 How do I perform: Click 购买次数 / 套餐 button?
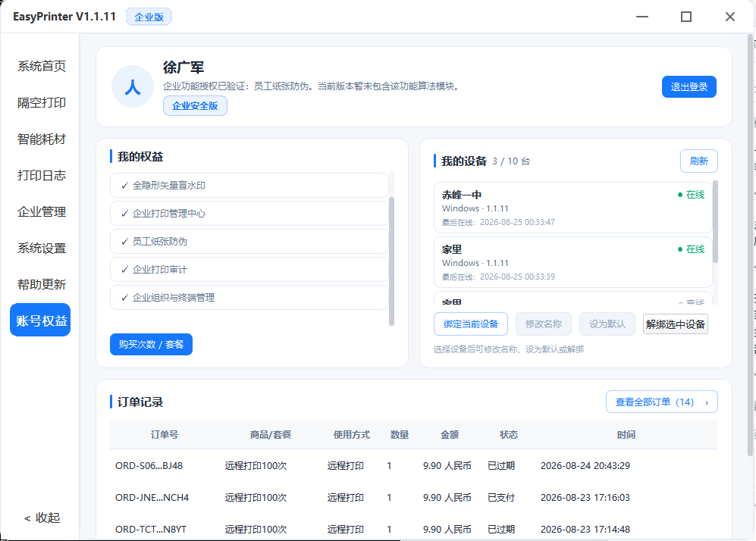[151, 345]
